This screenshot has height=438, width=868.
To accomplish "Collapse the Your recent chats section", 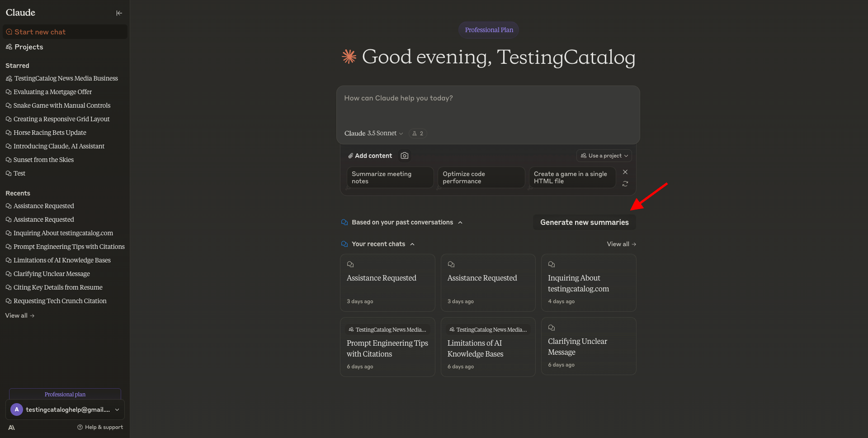I will pyautogui.click(x=378, y=244).
